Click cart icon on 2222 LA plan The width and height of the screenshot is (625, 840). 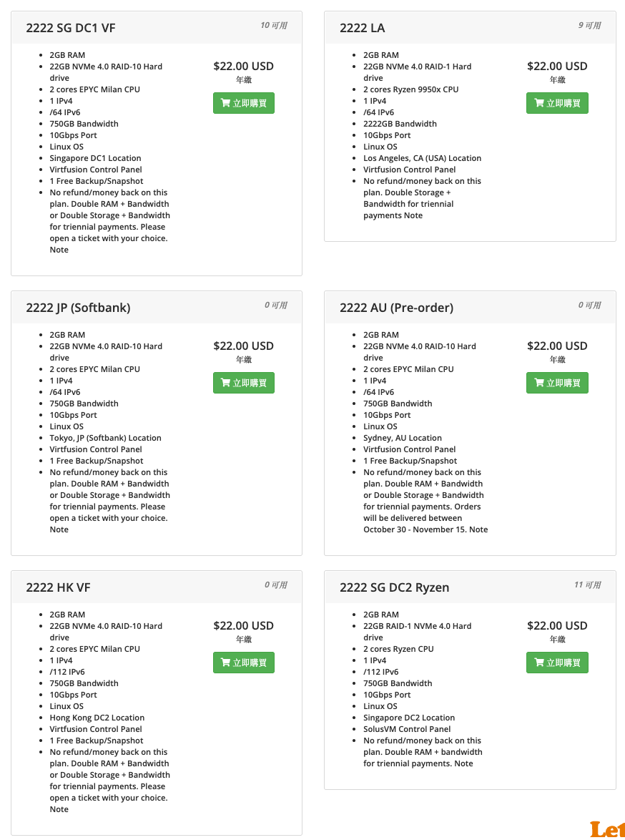tap(539, 104)
